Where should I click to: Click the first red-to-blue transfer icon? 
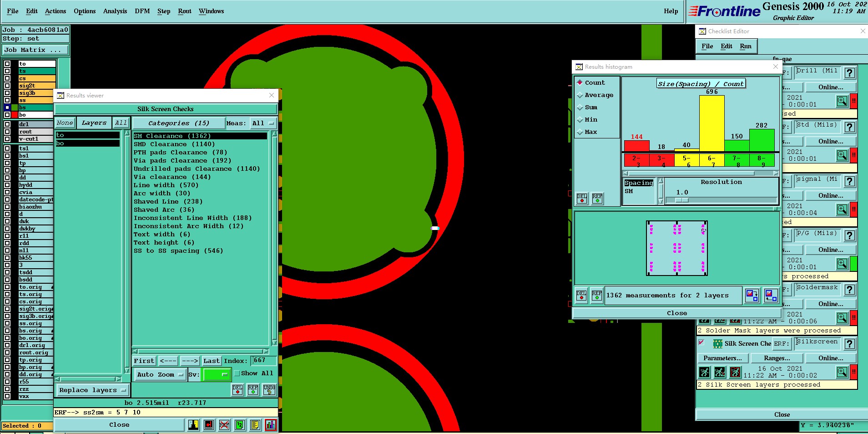coord(752,296)
